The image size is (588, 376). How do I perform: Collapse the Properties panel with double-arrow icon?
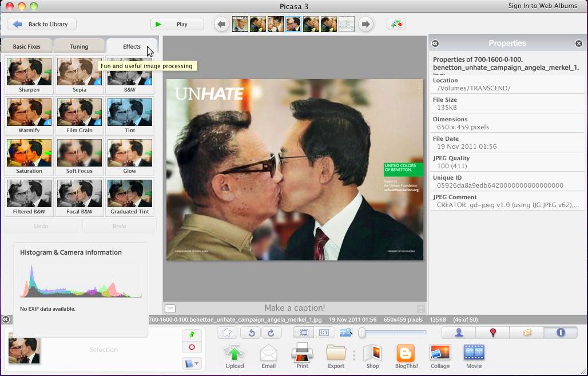(435, 43)
